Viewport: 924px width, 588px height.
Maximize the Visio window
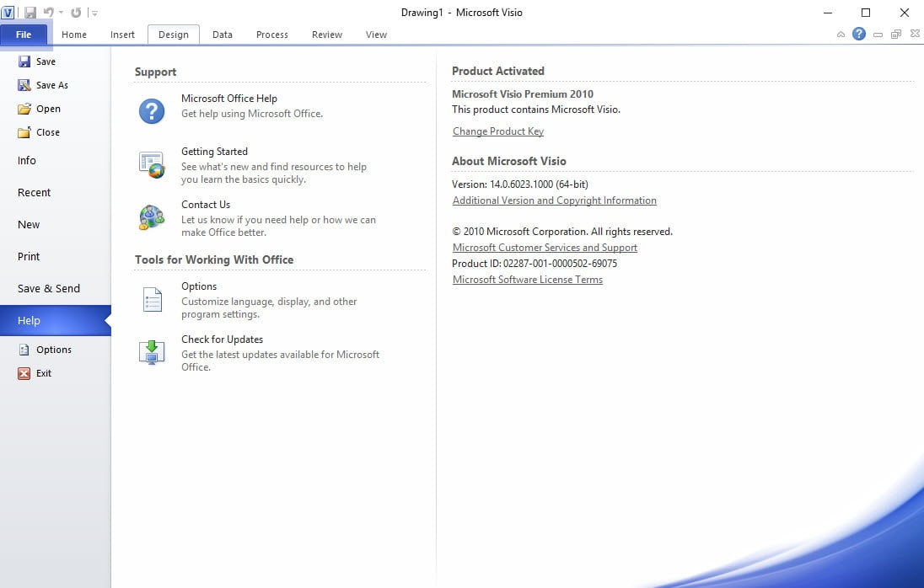click(866, 13)
